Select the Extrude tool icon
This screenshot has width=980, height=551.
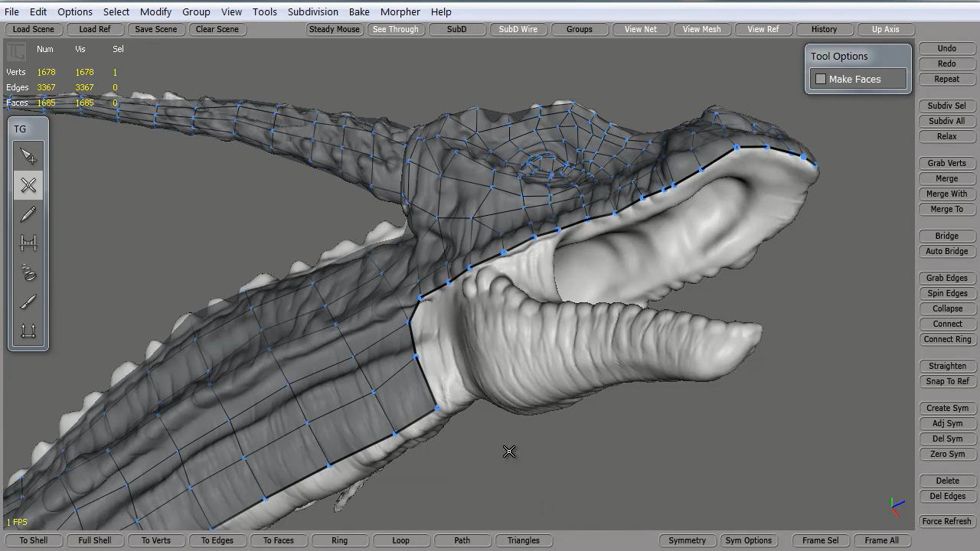(28, 331)
